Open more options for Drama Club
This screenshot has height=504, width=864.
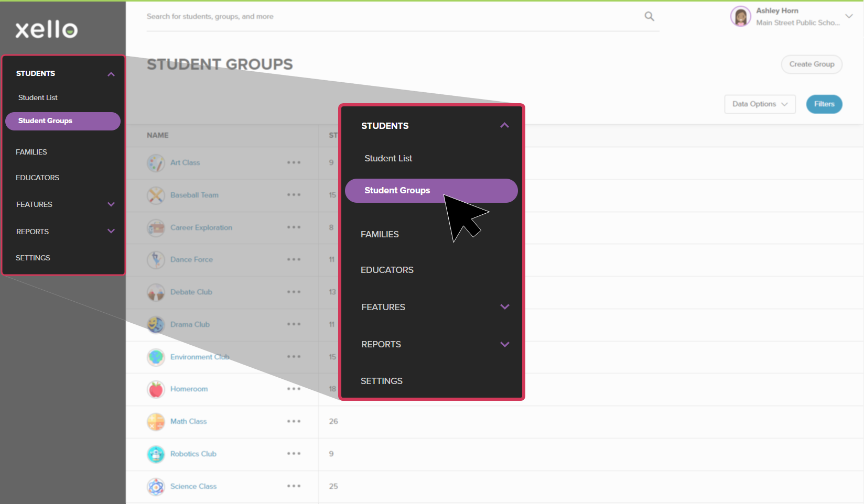pos(294,324)
